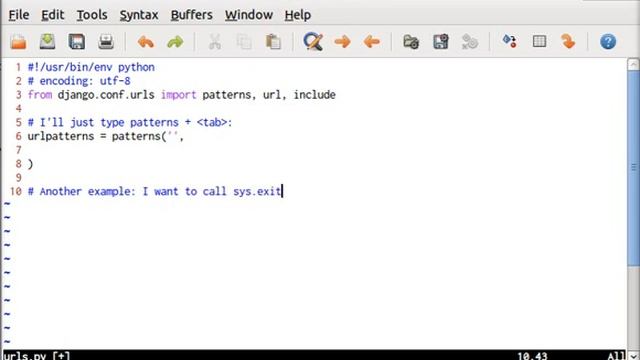Click the Find Next right arrow icon
The width and height of the screenshot is (640, 360).
[x=342, y=42]
